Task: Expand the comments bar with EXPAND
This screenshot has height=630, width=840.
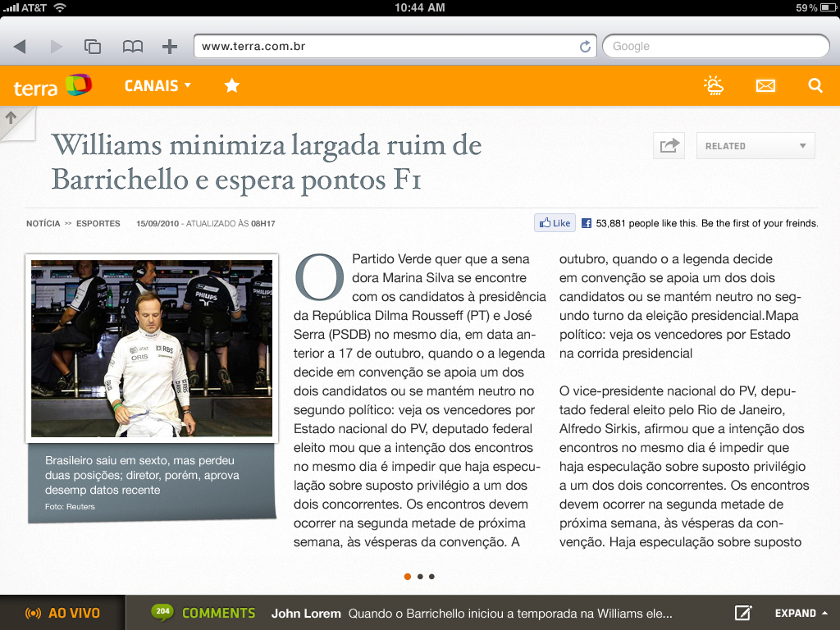Action: tap(801, 613)
